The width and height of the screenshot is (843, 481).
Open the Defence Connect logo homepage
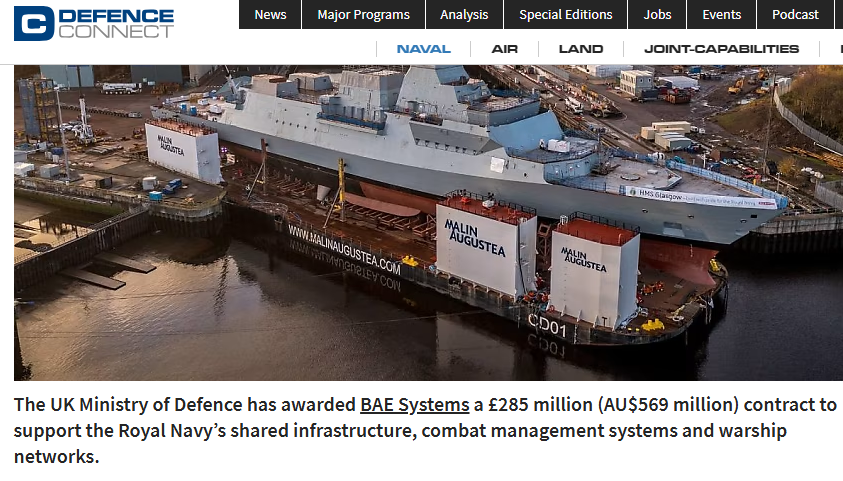pyautogui.click(x=94, y=23)
